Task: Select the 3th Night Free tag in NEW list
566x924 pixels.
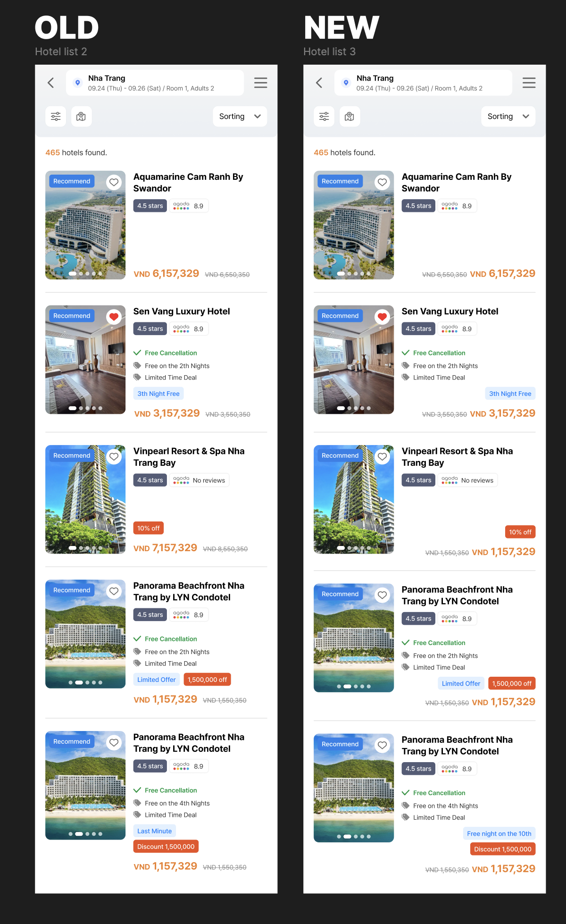Action: pos(510,394)
